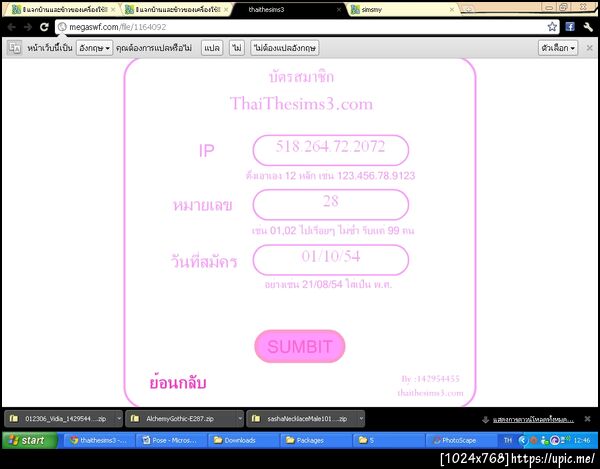
Task: Open the Chrome wrench menu
Action: click(x=588, y=27)
